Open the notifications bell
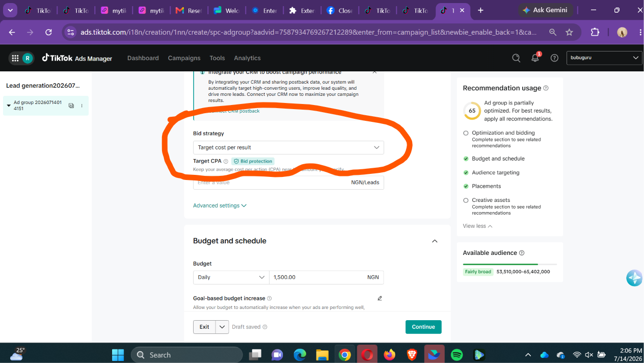Image resolution: width=644 pixels, height=363 pixels. click(535, 58)
